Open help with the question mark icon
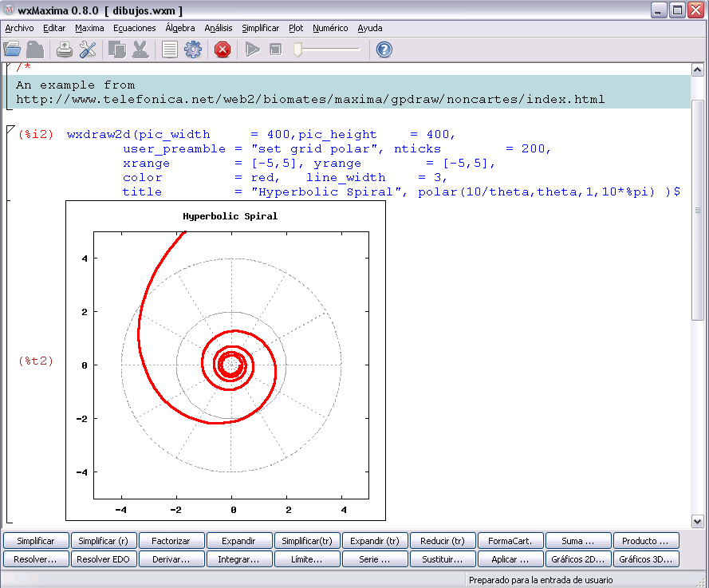 pyautogui.click(x=384, y=49)
